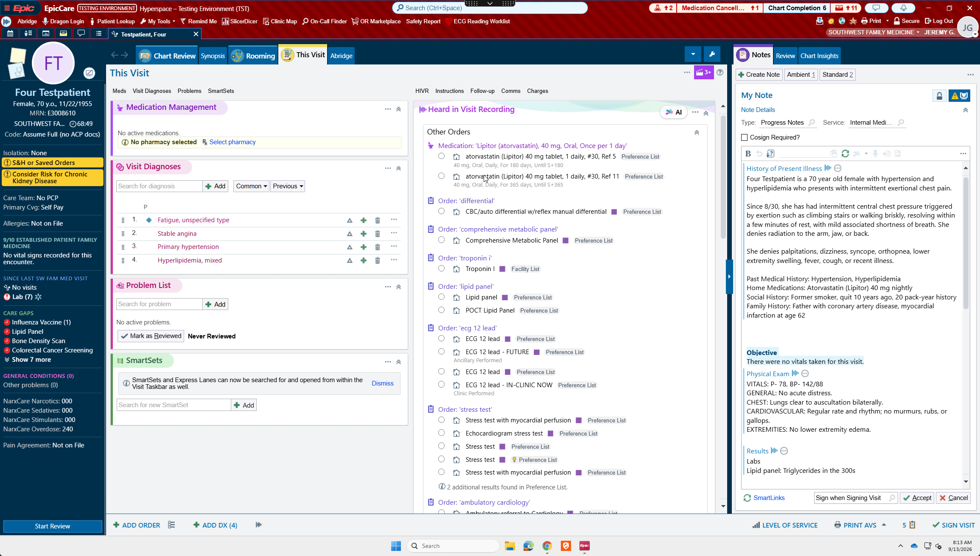Open the wrench settings icon

(x=712, y=54)
